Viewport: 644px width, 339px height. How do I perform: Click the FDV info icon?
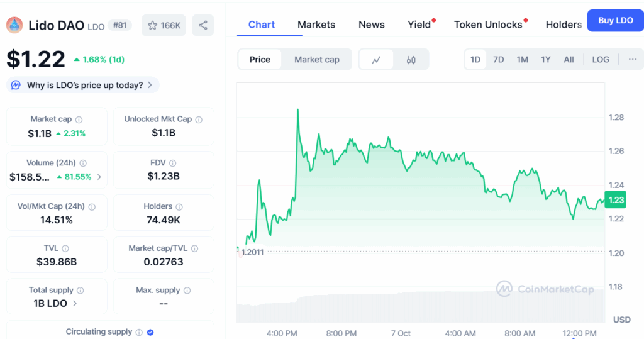(172, 163)
